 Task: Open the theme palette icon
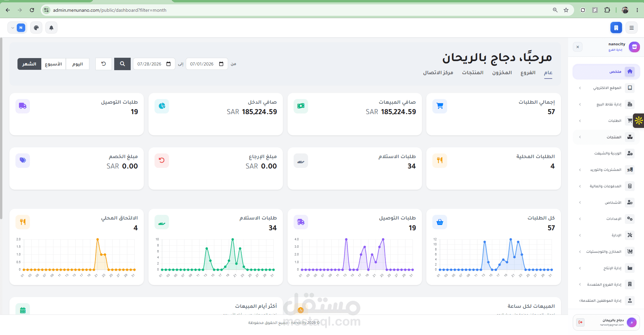(x=36, y=28)
